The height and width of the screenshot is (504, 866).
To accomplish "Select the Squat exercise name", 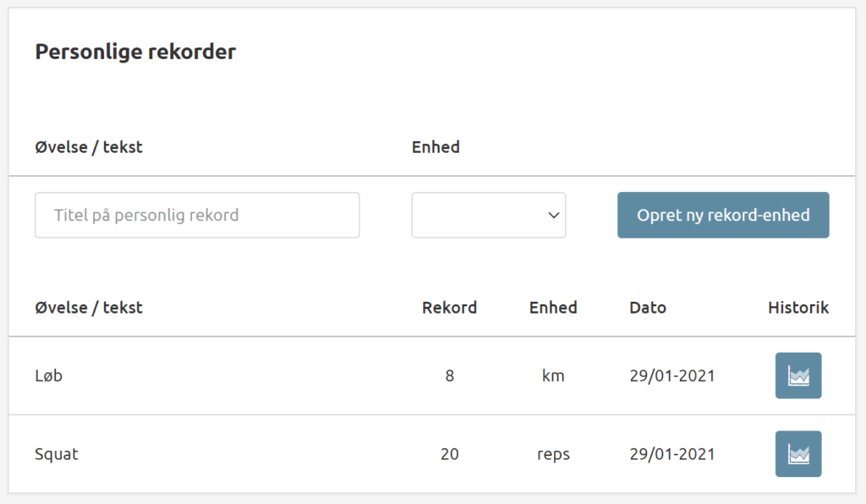I will click(x=57, y=454).
